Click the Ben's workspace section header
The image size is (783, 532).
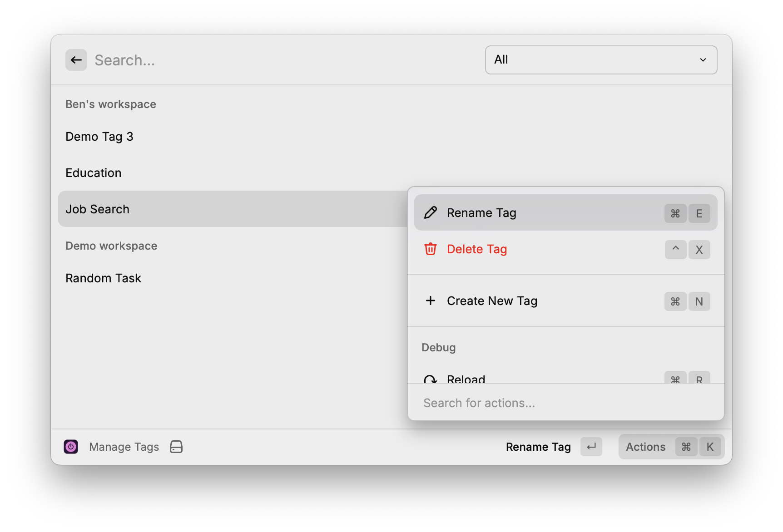pyautogui.click(x=111, y=104)
